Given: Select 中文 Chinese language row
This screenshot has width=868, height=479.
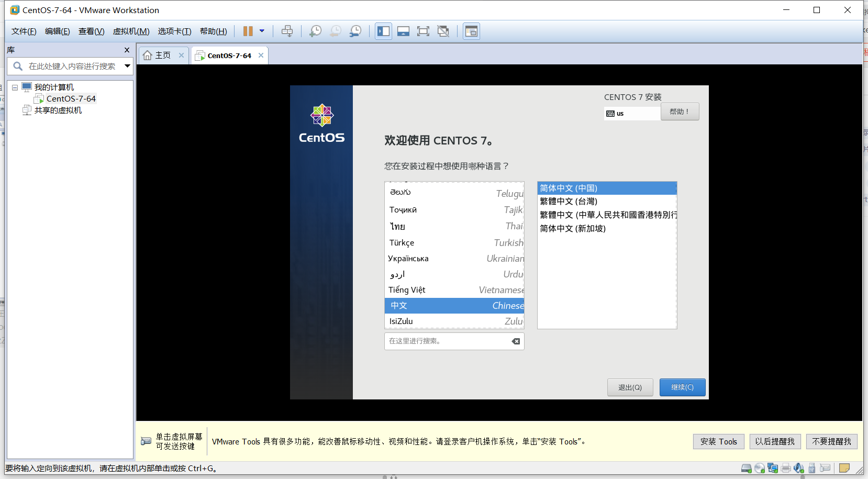Looking at the screenshot, I should tap(454, 306).
